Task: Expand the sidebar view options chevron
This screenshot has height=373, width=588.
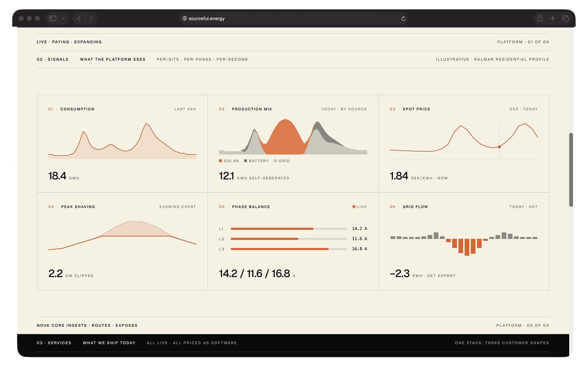Action: click(x=62, y=18)
